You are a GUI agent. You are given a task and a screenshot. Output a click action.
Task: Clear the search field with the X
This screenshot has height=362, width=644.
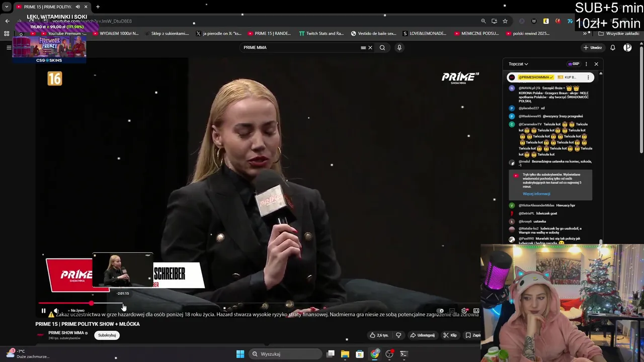(370, 48)
